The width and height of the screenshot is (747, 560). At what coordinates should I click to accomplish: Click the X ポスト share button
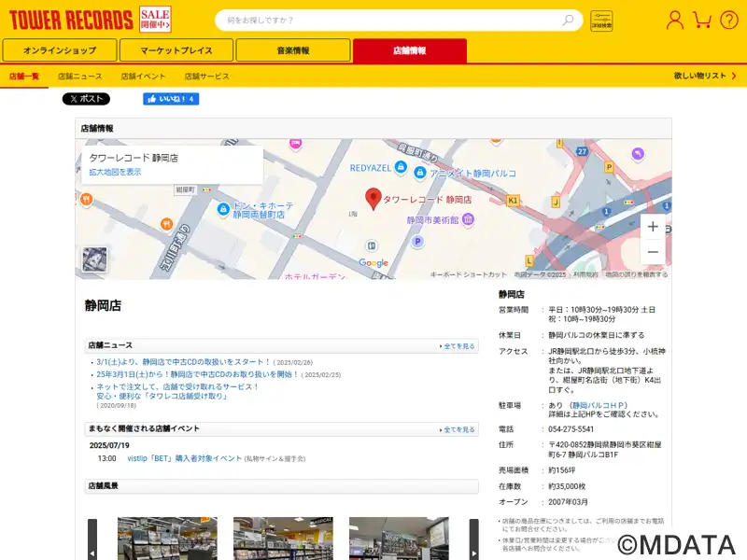(x=86, y=99)
